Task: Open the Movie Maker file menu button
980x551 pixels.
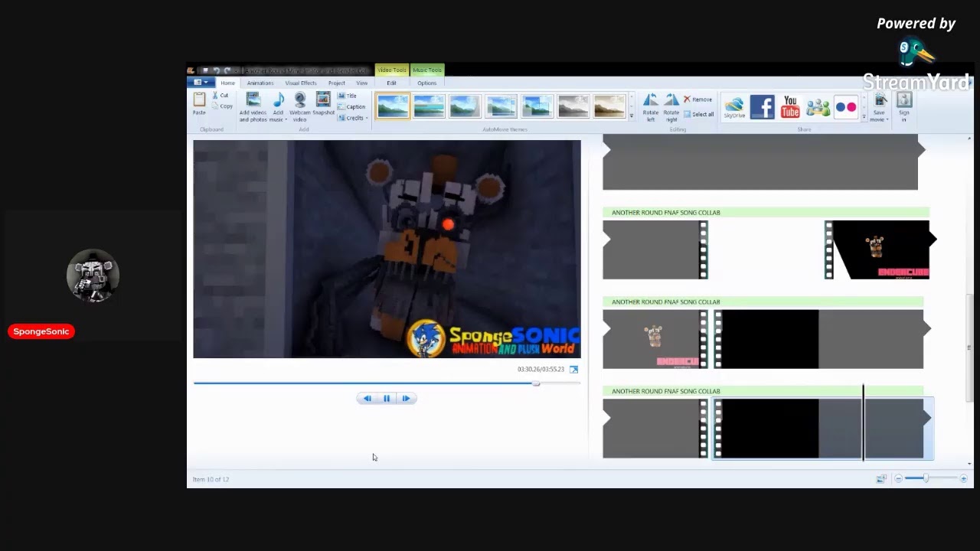Action: [201, 83]
